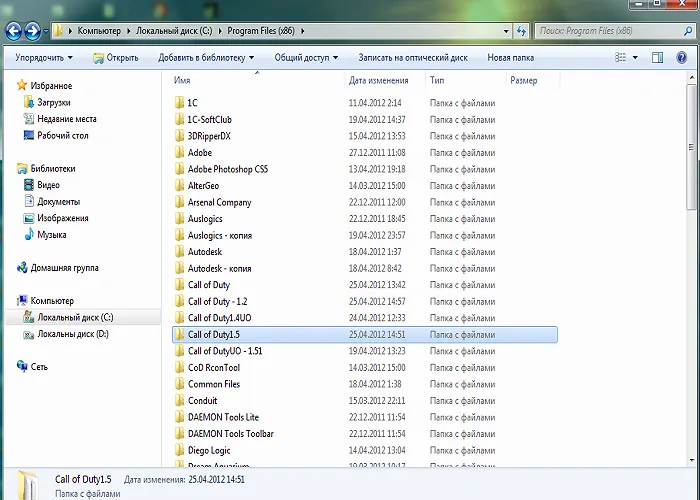
Task: Click the 3DRipperDX folder icon
Action: [x=179, y=136]
